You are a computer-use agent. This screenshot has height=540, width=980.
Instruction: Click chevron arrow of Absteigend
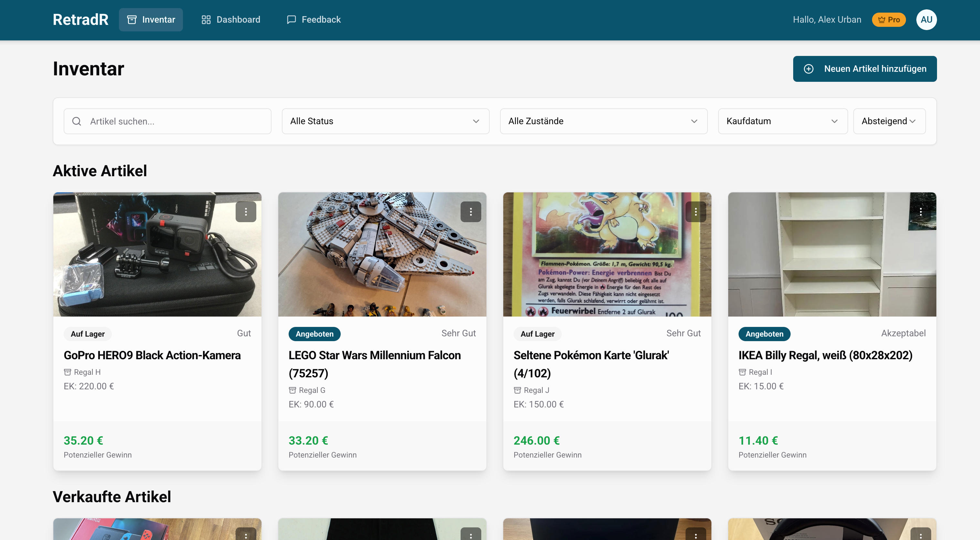[x=912, y=121]
